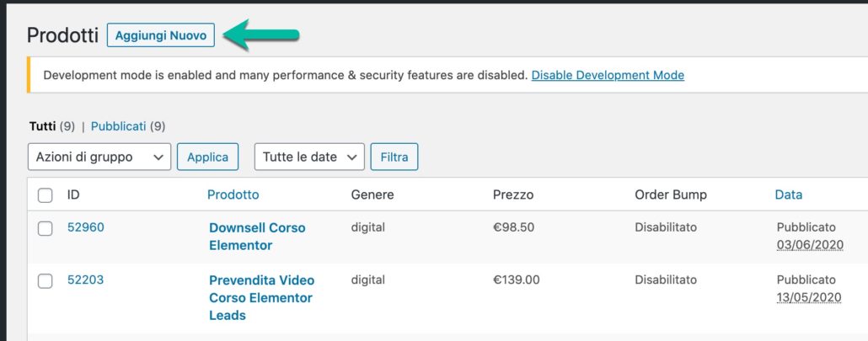Viewport: 868px width, 341px height.
Task: Sort by the Prodotto column header
Action: (x=233, y=194)
